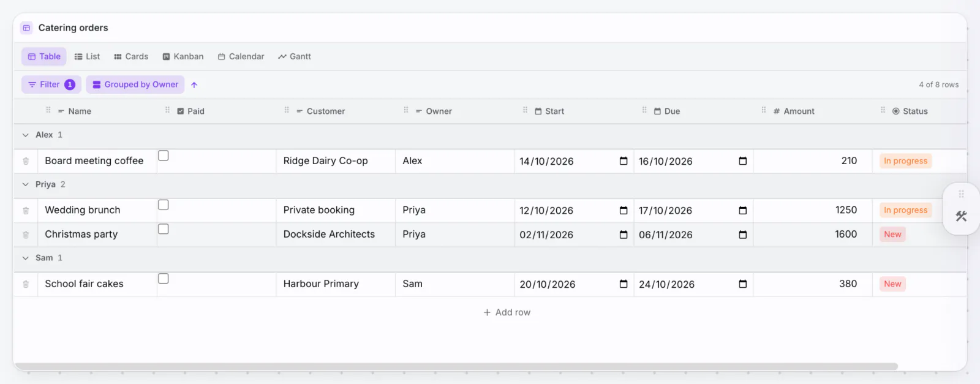Image resolution: width=980 pixels, height=384 pixels.
Task: Switch to the List view
Action: [x=87, y=56]
